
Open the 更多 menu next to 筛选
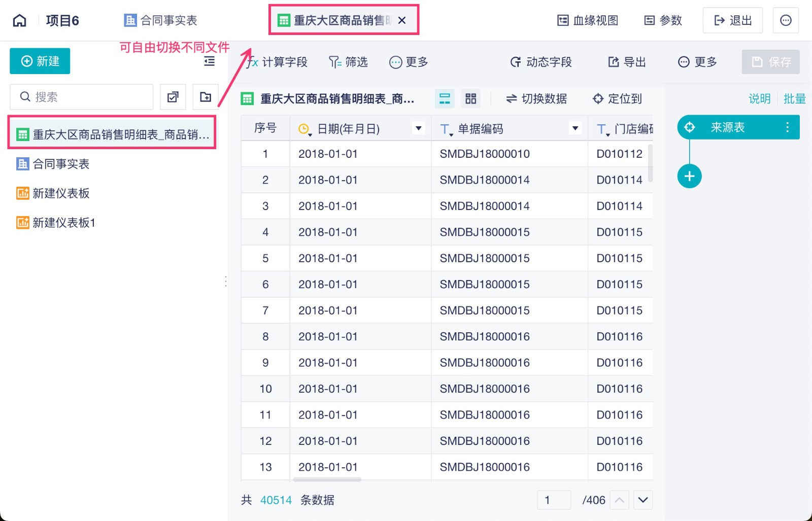point(408,62)
